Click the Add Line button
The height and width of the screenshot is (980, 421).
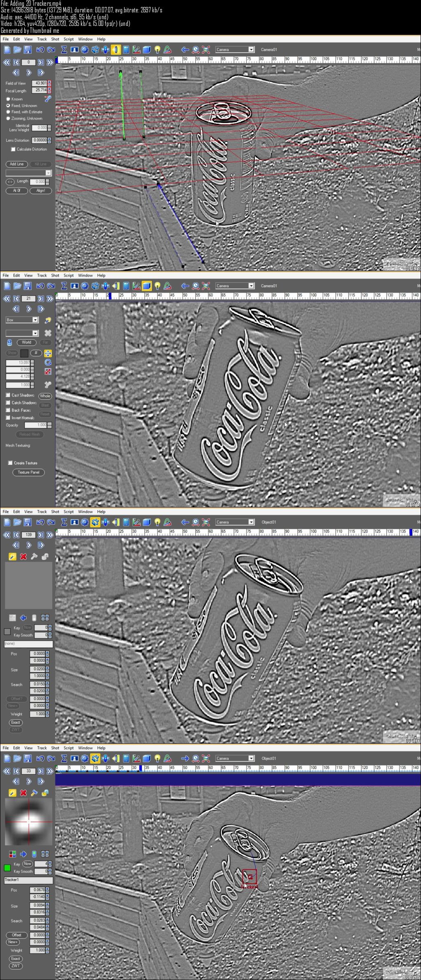tap(16, 164)
